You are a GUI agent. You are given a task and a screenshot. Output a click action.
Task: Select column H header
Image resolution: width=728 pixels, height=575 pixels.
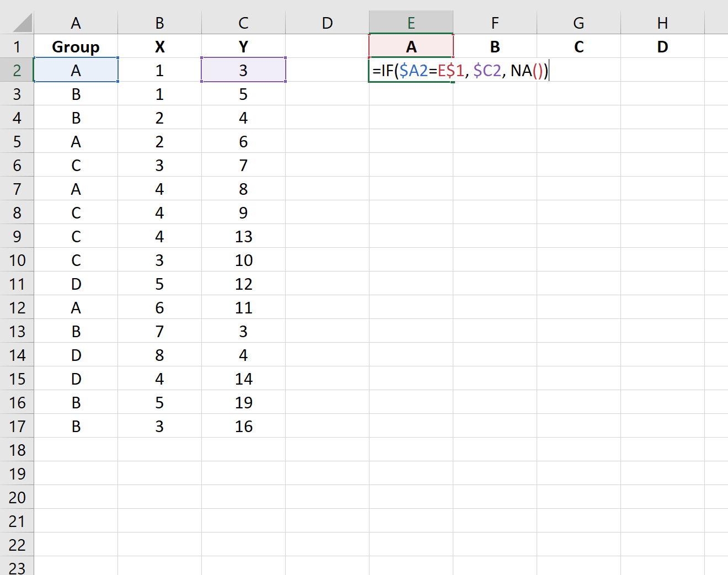coord(662,23)
